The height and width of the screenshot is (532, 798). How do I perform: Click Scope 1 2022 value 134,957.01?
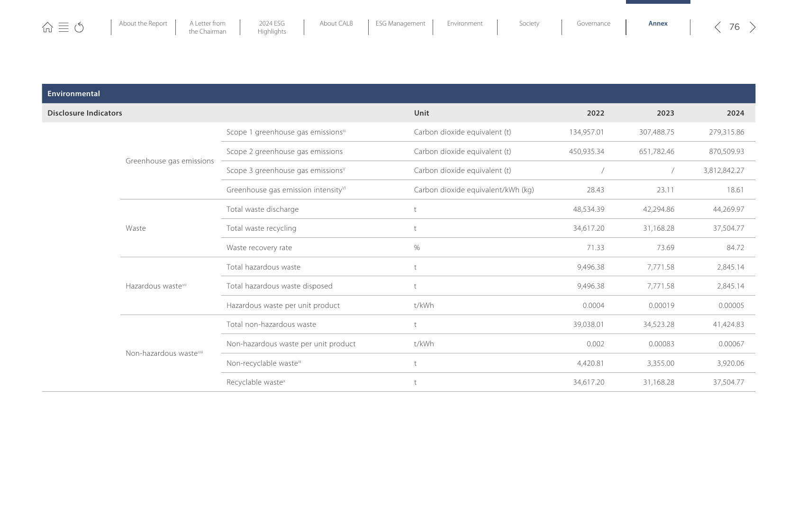click(x=587, y=132)
